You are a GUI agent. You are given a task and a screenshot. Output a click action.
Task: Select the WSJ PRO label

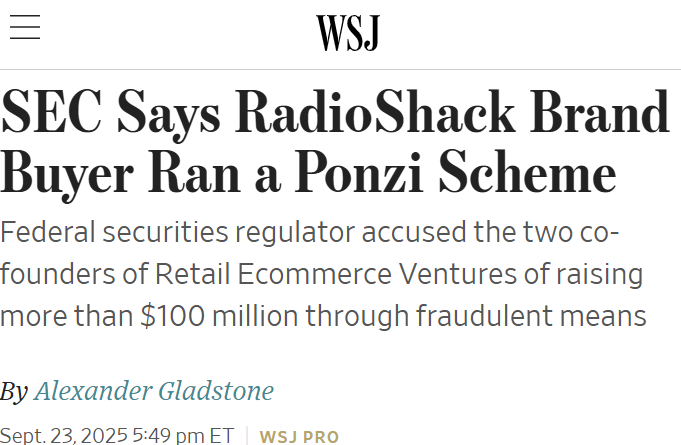299,437
